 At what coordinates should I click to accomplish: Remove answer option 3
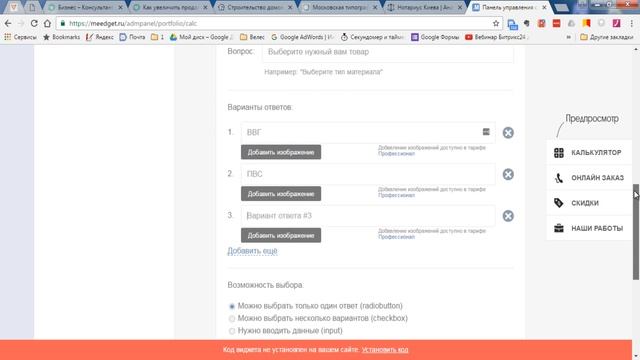pos(508,216)
